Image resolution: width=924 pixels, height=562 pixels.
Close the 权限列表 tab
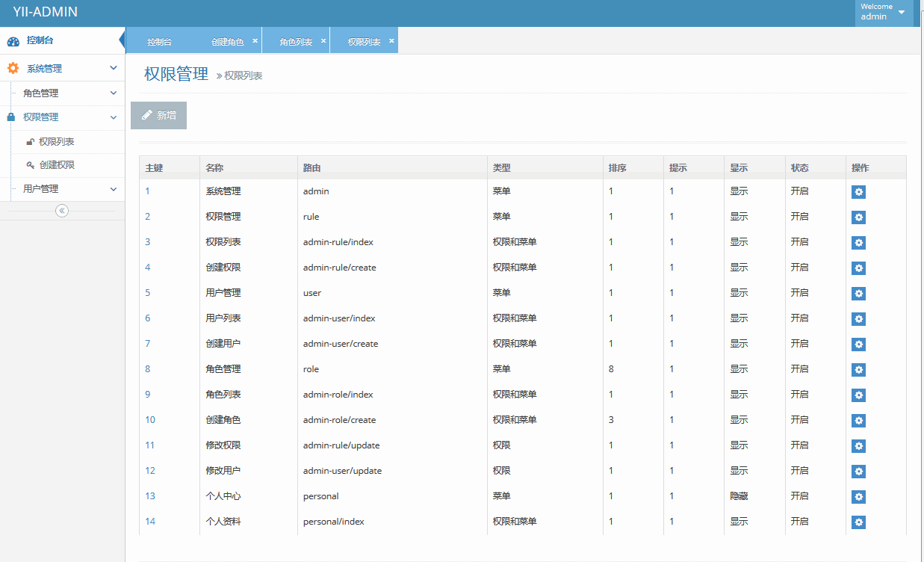(391, 40)
